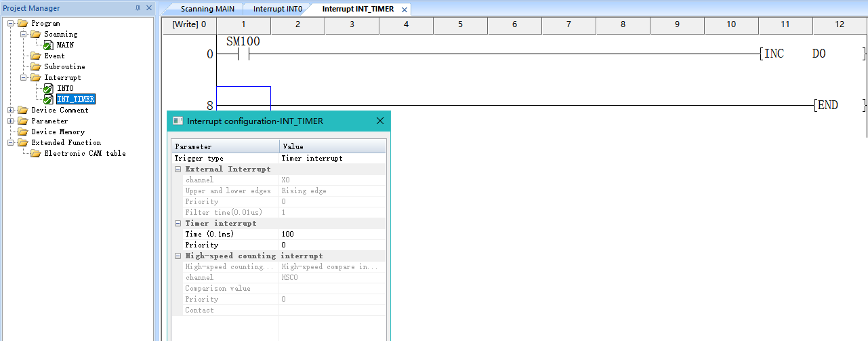This screenshot has height=341, width=868.
Task: Edit the Time (0.1ms) value field
Action: (x=332, y=234)
